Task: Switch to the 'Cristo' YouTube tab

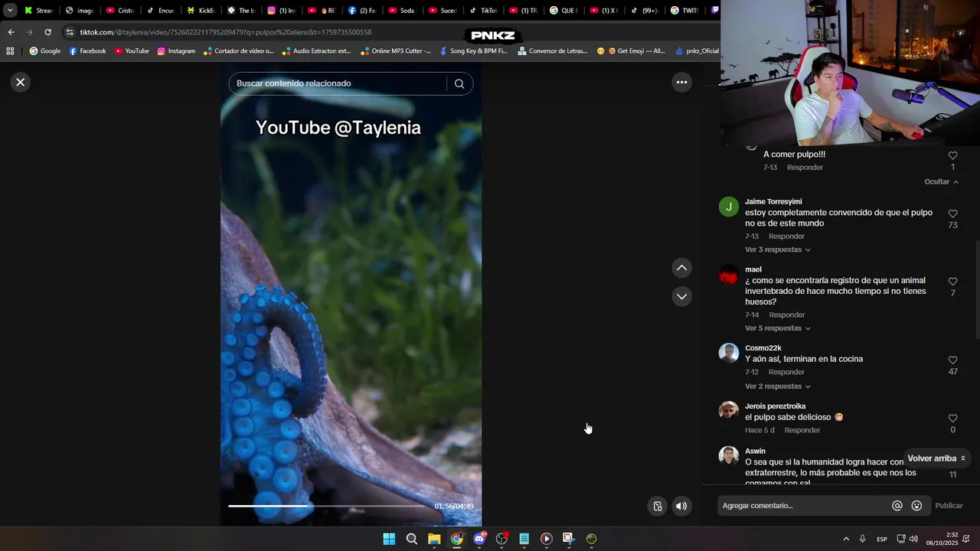Action: [x=120, y=11]
